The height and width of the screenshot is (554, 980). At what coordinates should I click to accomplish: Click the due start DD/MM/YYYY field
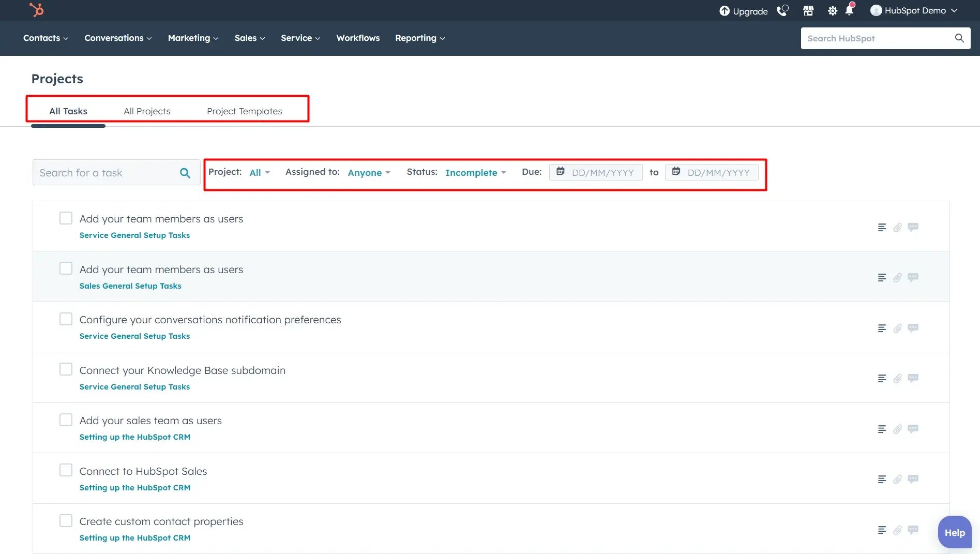click(x=596, y=172)
